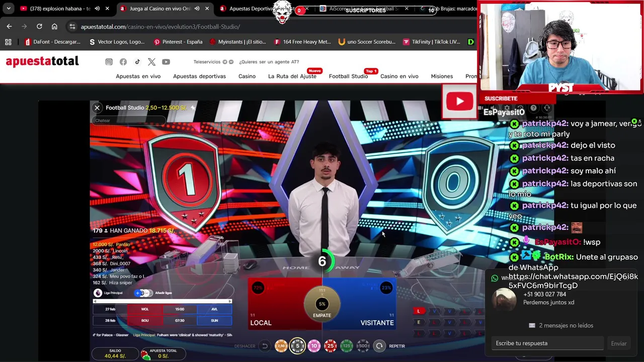Open the Vector Logos bookmark
644x362 pixels.
tap(117, 42)
